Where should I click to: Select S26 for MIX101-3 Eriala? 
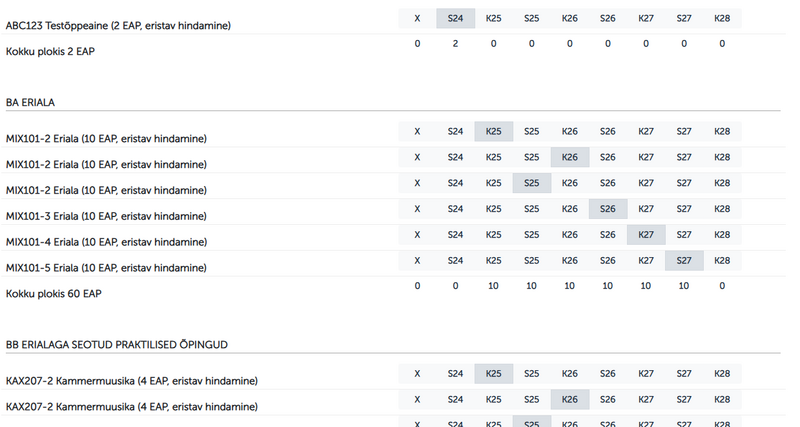(x=608, y=209)
